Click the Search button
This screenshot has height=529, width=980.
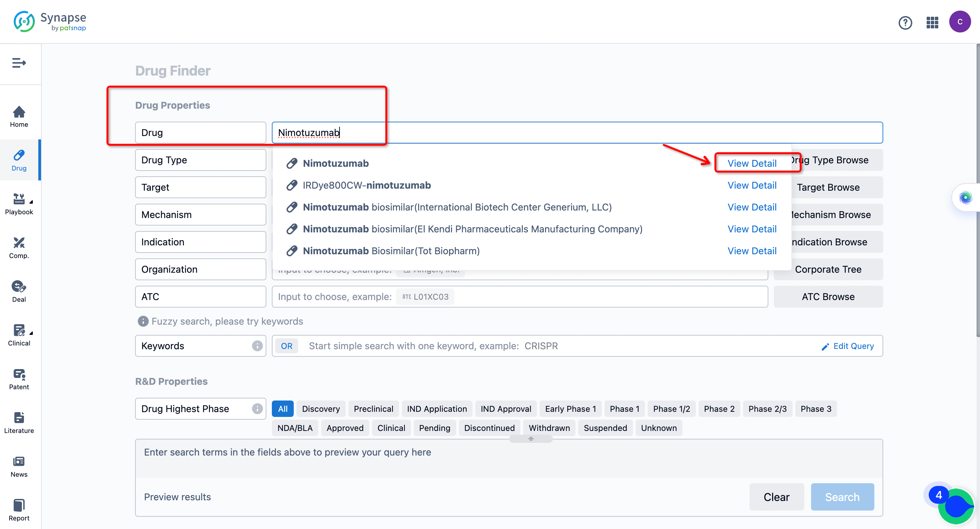(843, 497)
